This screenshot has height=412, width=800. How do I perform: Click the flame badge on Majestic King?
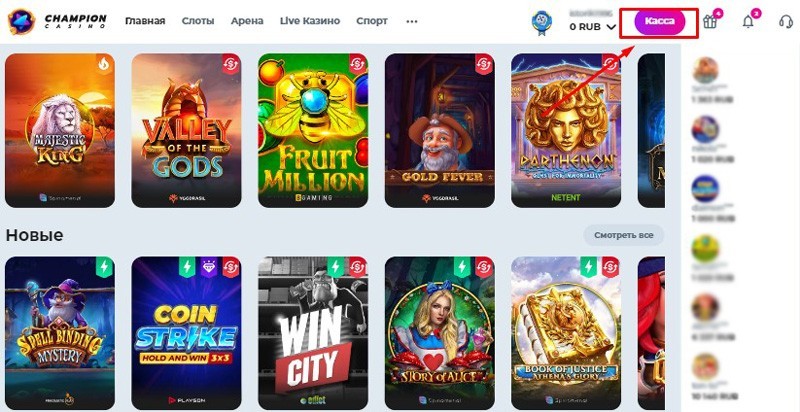click(x=105, y=65)
